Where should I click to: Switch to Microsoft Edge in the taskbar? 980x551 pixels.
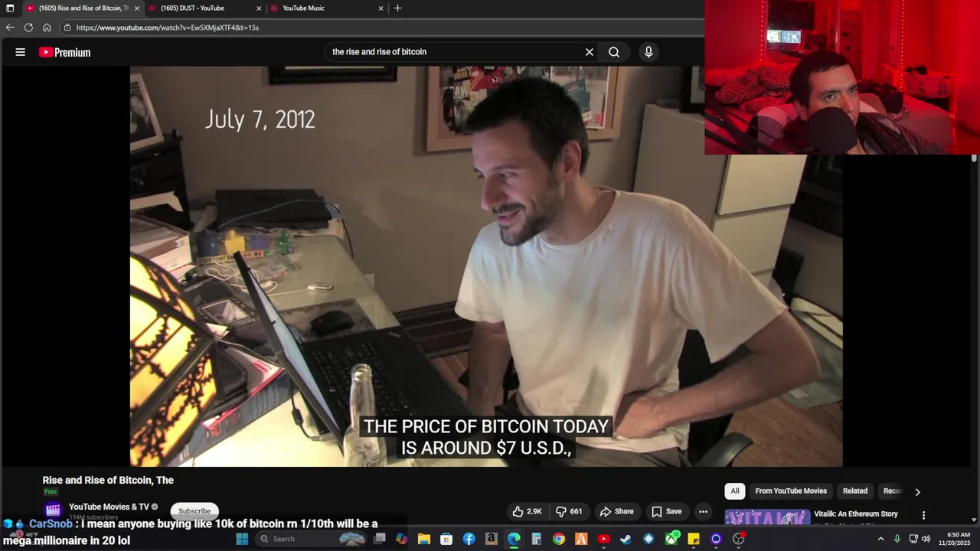(514, 539)
